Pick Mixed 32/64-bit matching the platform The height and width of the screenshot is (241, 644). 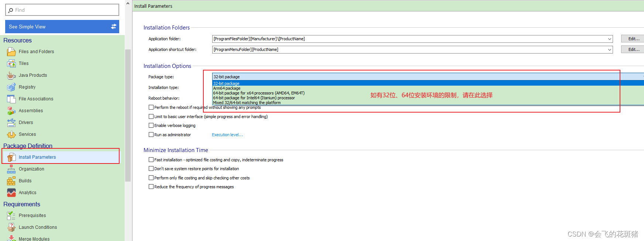[428, 103]
